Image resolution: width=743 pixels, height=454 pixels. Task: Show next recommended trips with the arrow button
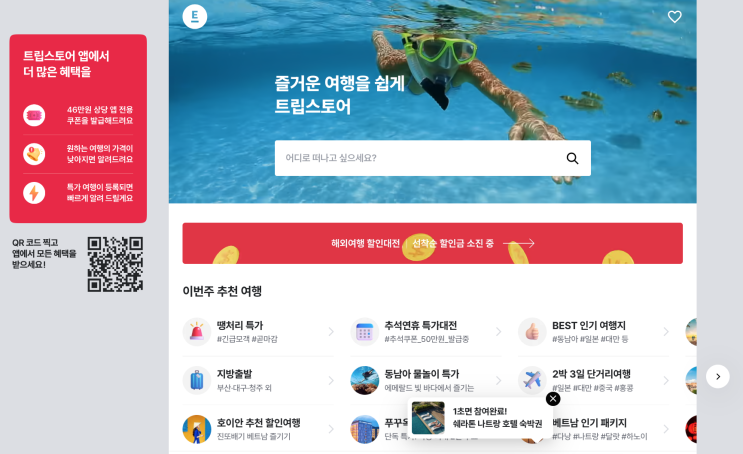[718, 376]
